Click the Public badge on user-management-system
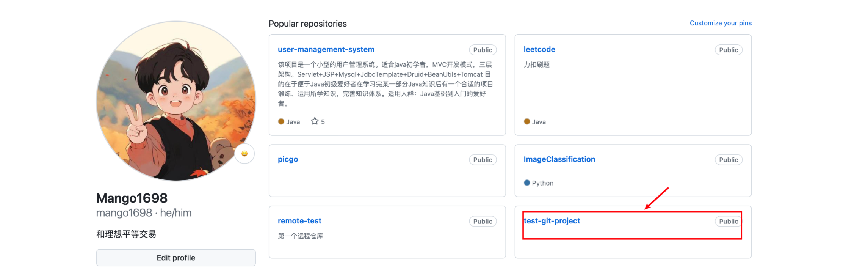Image resolution: width=868 pixels, height=280 pixels. click(x=483, y=50)
